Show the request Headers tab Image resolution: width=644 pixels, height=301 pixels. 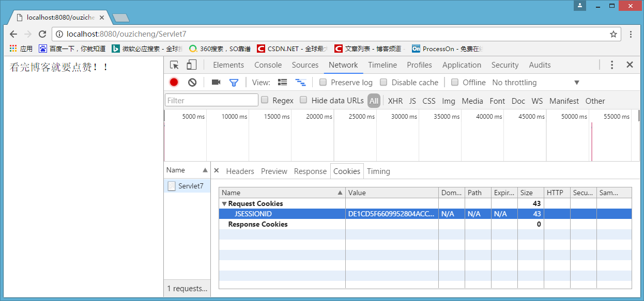(x=240, y=171)
